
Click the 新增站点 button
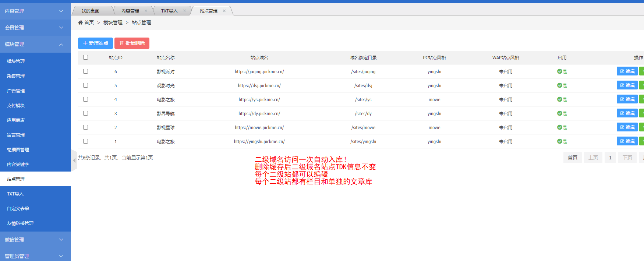tap(95, 43)
